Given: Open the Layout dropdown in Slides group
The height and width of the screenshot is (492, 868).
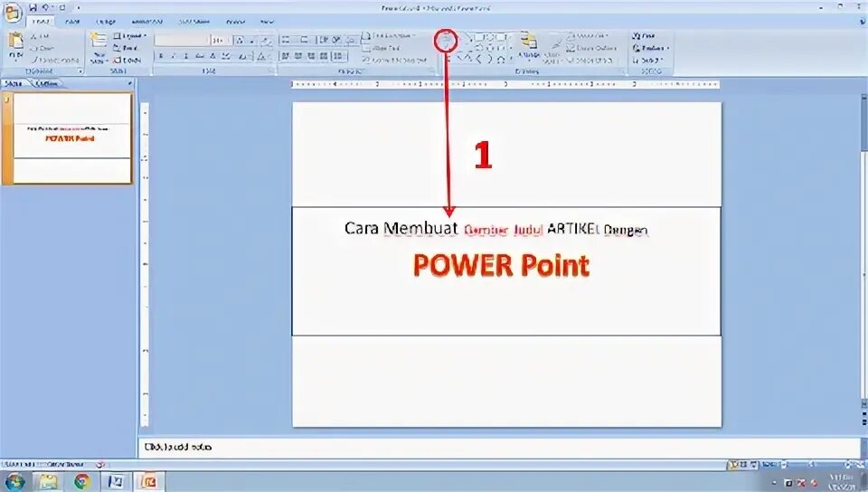Looking at the screenshot, I should coord(130,35).
